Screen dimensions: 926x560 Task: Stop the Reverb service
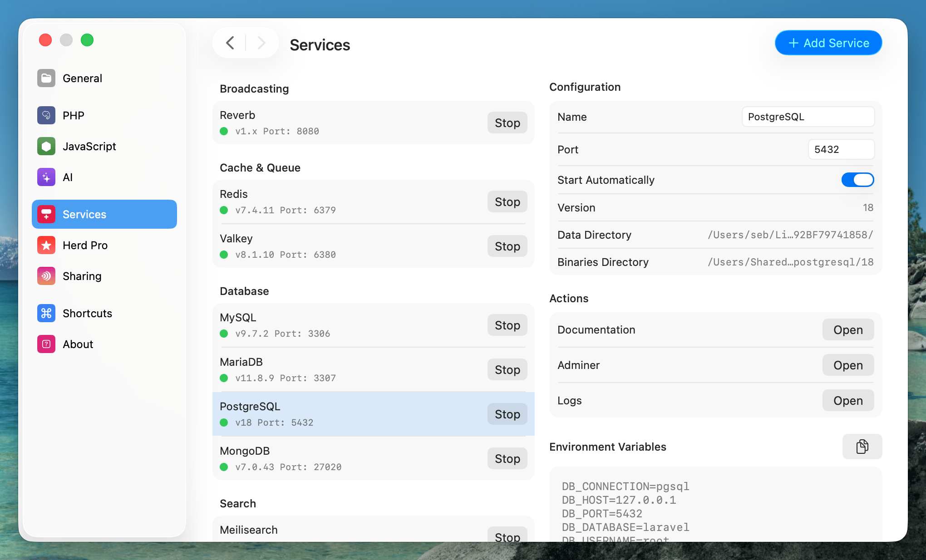coord(507,123)
